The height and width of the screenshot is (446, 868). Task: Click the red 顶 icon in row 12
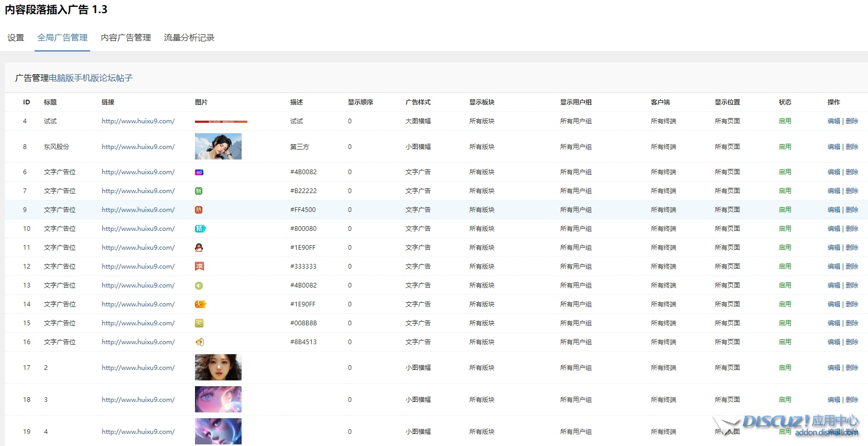pyautogui.click(x=199, y=267)
